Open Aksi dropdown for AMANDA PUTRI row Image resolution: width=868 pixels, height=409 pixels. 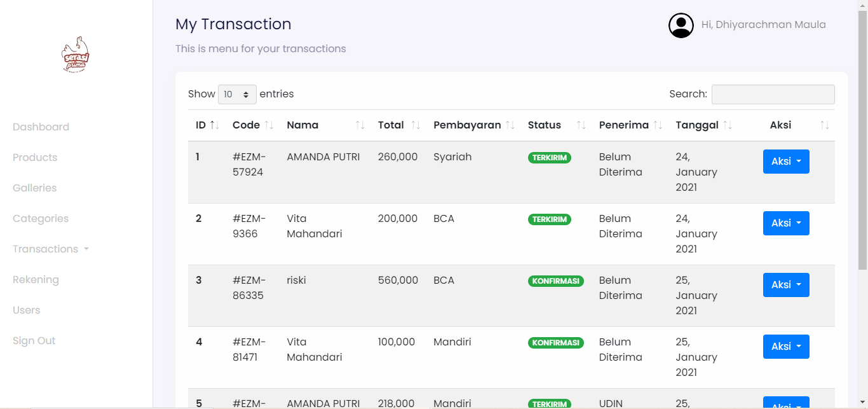pyautogui.click(x=786, y=162)
